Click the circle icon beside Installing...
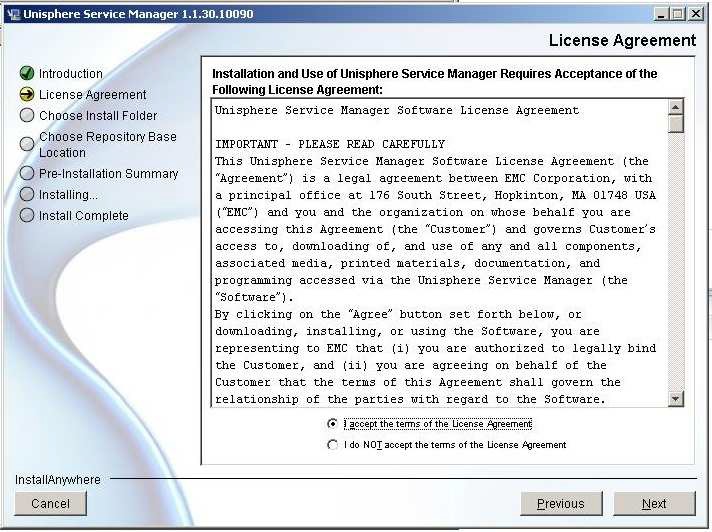712x532 pixels. coord(27,194)
